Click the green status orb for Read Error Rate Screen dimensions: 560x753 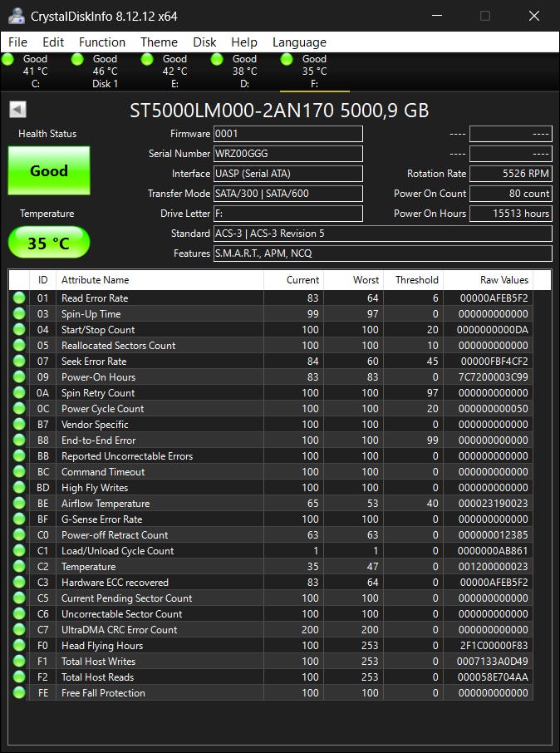[19, 298]
